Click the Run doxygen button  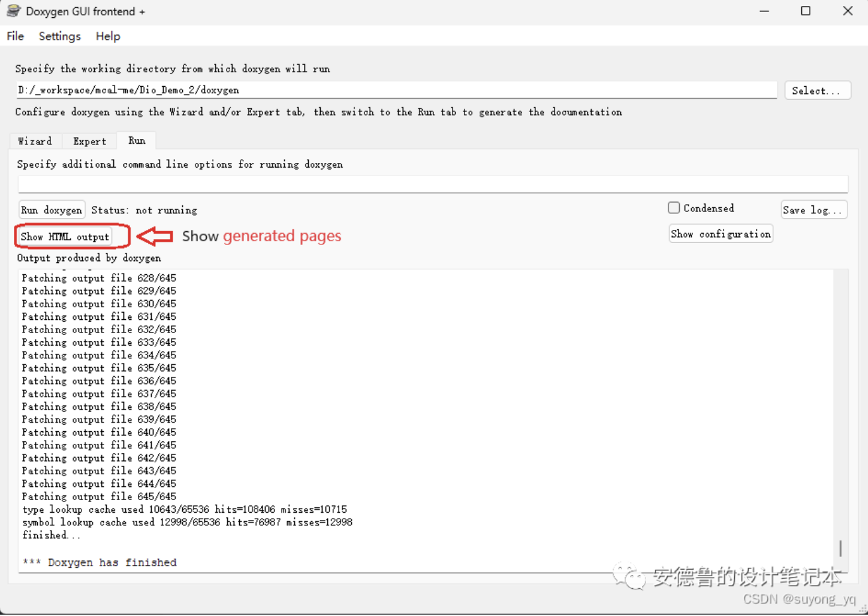(52, 210)
